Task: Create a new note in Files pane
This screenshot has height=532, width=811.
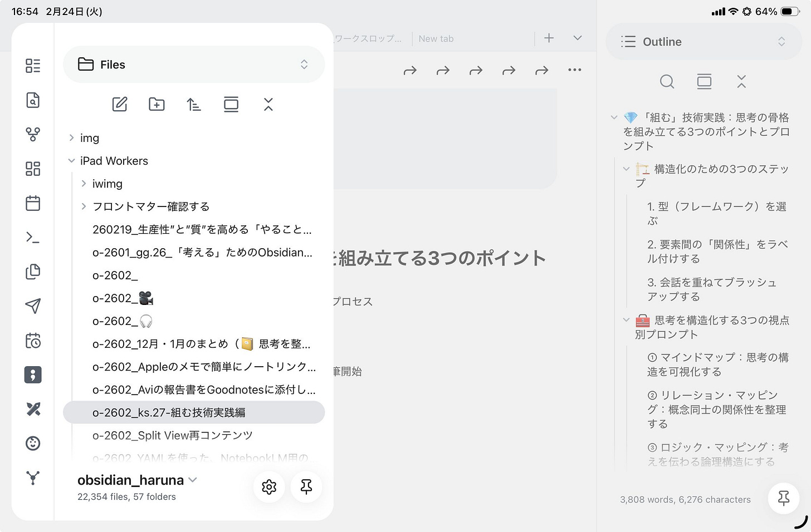Action: (120, 104)
